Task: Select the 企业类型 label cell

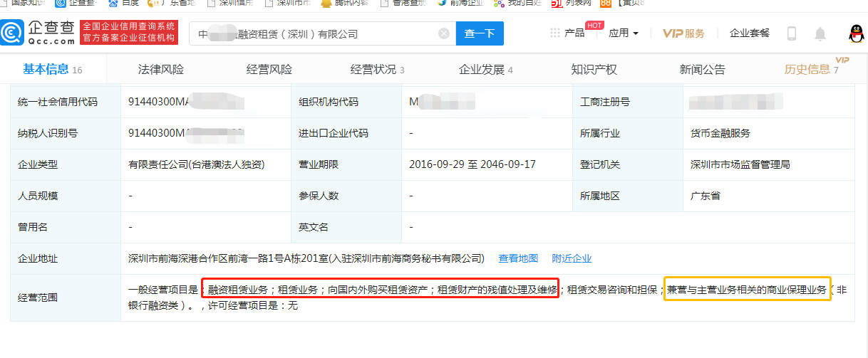Action: pyautogui.click(x=66, y=164)
